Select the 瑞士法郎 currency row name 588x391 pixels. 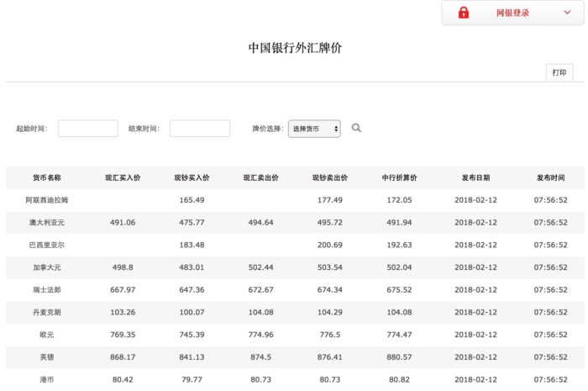[x=47, y=290]
